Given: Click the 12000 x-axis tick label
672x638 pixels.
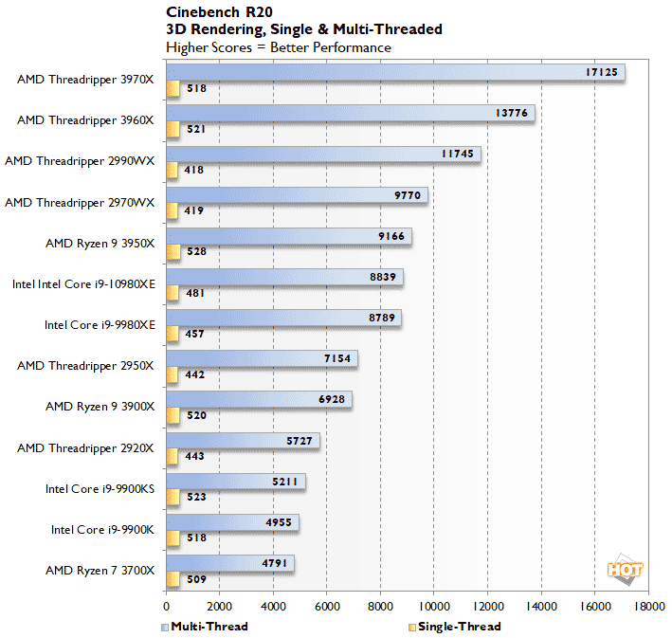Looking at the screenshot, I should coord(488,607).
